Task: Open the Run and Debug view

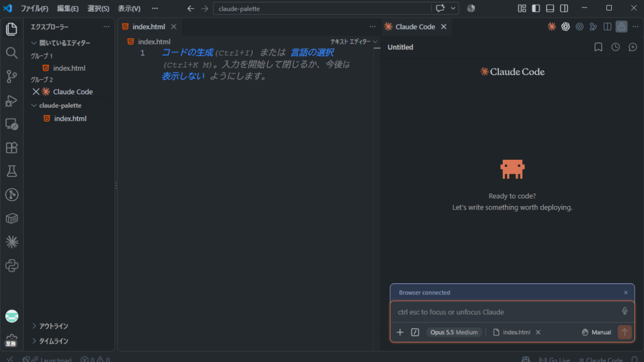Action: tap(12, 100)
